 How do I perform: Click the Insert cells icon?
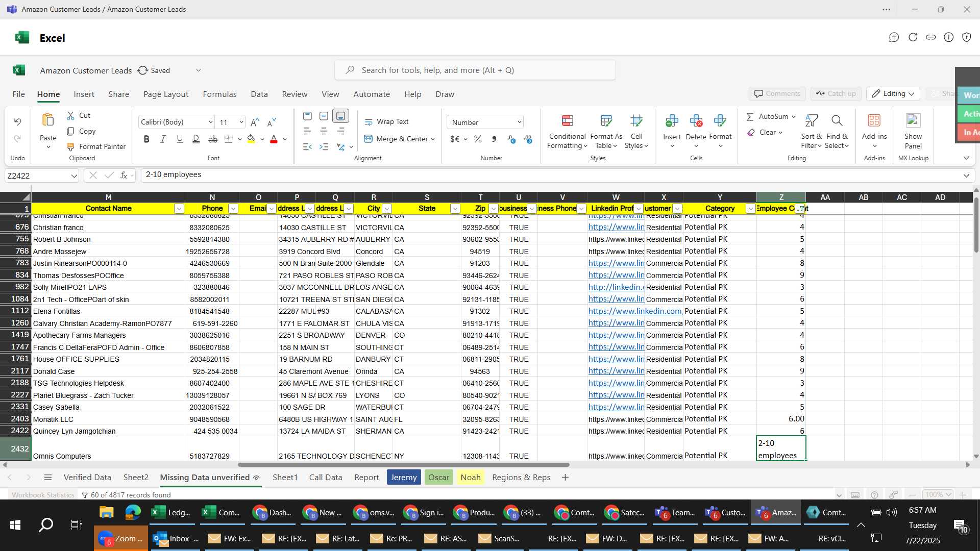(x=672, y=121)
